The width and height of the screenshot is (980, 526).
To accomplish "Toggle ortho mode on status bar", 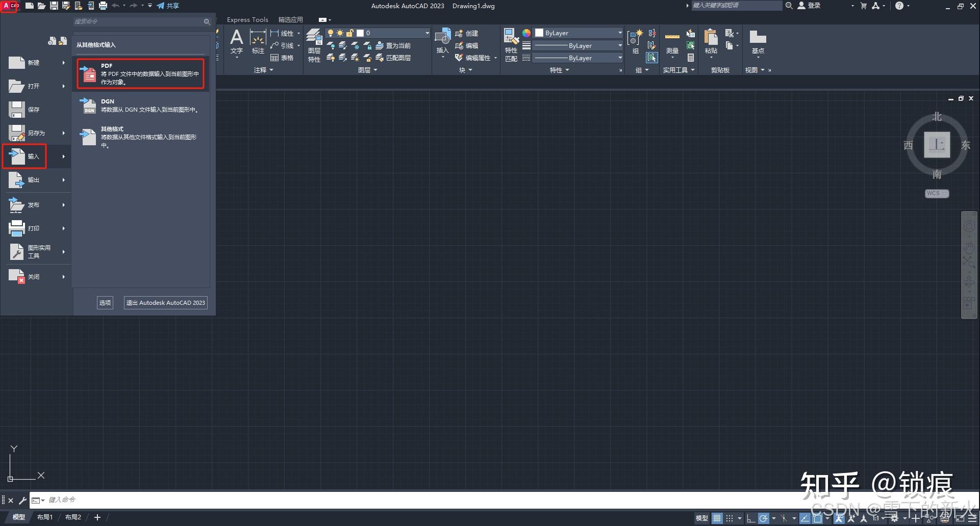I will [x=750, y=518].
